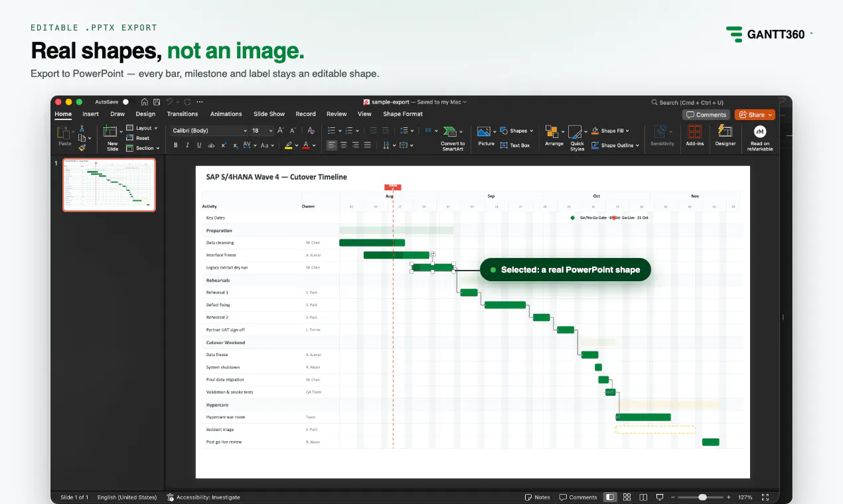Click the Search field in title bar

pyautogui.click(x=687, y=103)
